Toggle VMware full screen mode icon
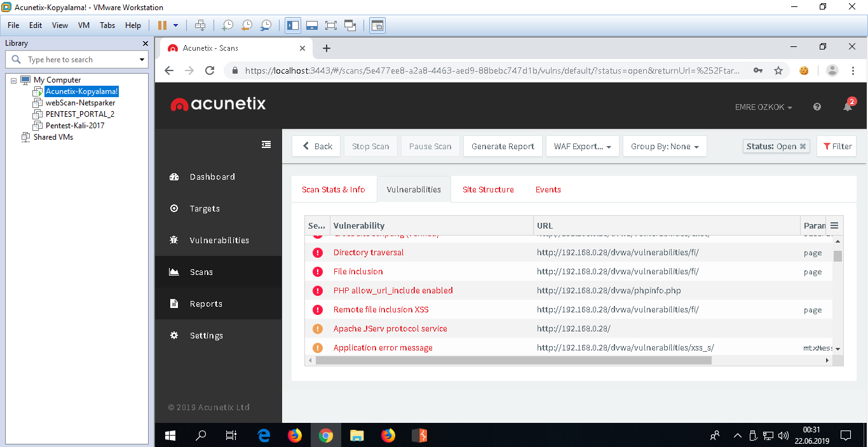The width and height of the screenshot is (868, 447). tap(331, 25)
